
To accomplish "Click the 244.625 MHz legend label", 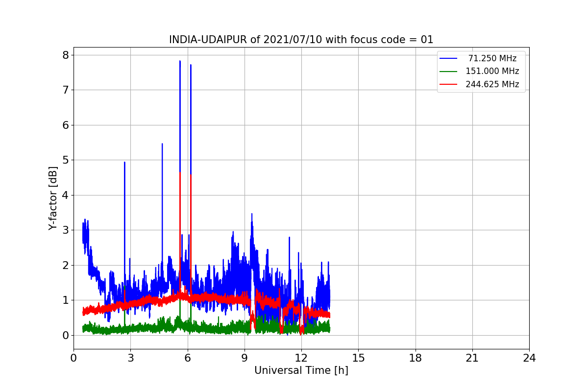I will point(492,84).
